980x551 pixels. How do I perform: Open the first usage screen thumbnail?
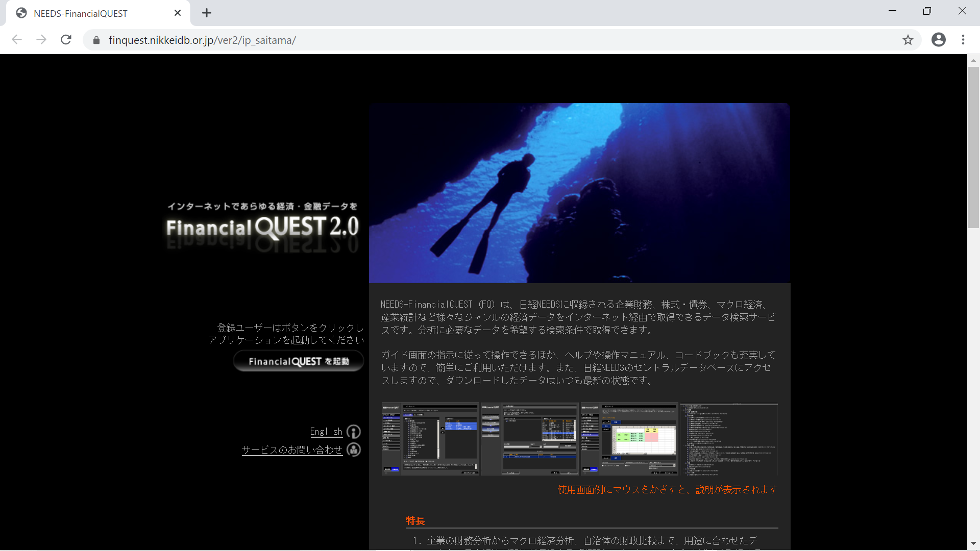tap(430, 439)
